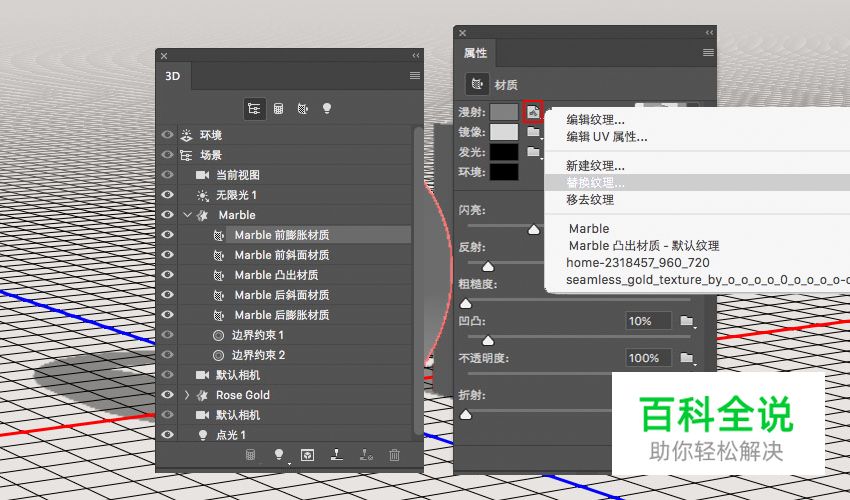The width and height of the screenshot is (850, 500).
Task: Click the 材质 material icon in properties
Action: 477,85
